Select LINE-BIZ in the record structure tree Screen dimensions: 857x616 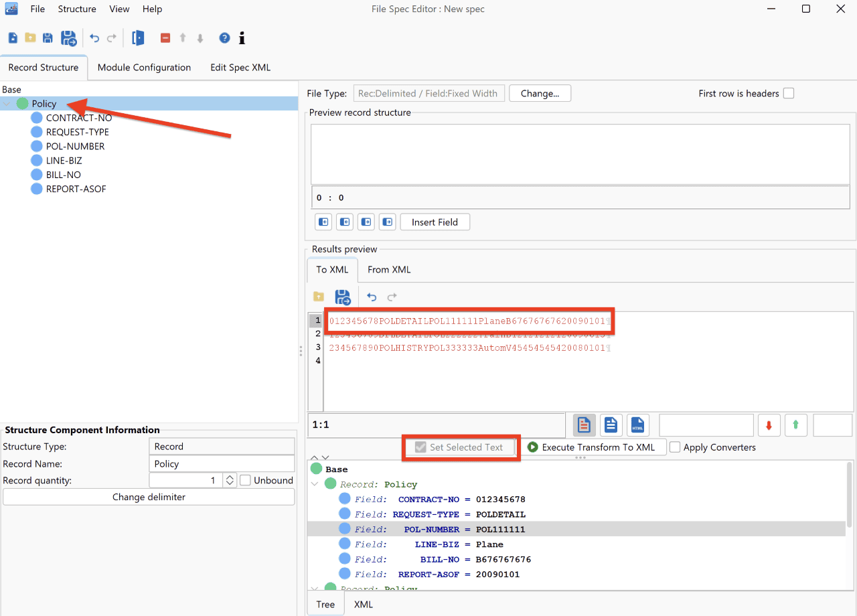click(64, 161)
